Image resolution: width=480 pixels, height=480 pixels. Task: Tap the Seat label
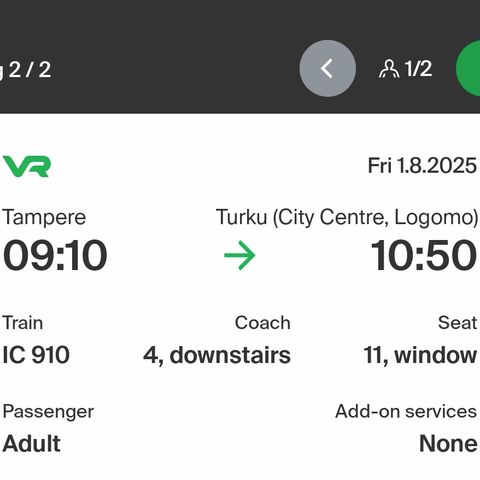(x=457, y=323)
